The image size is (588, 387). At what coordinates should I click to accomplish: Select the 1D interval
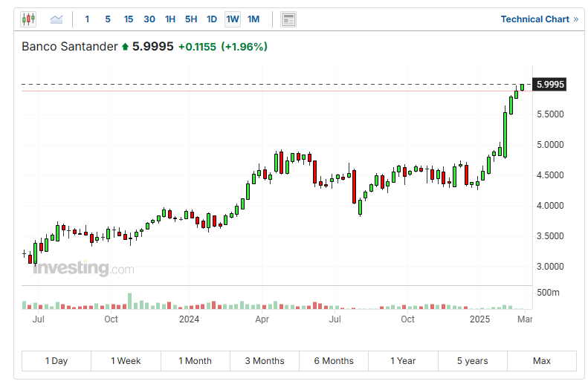212,19
